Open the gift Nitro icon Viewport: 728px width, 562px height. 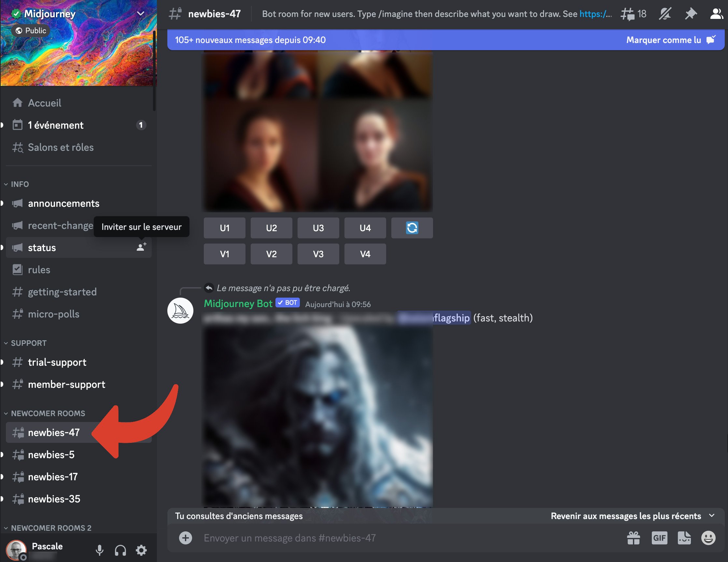click(x=633, y=538)
